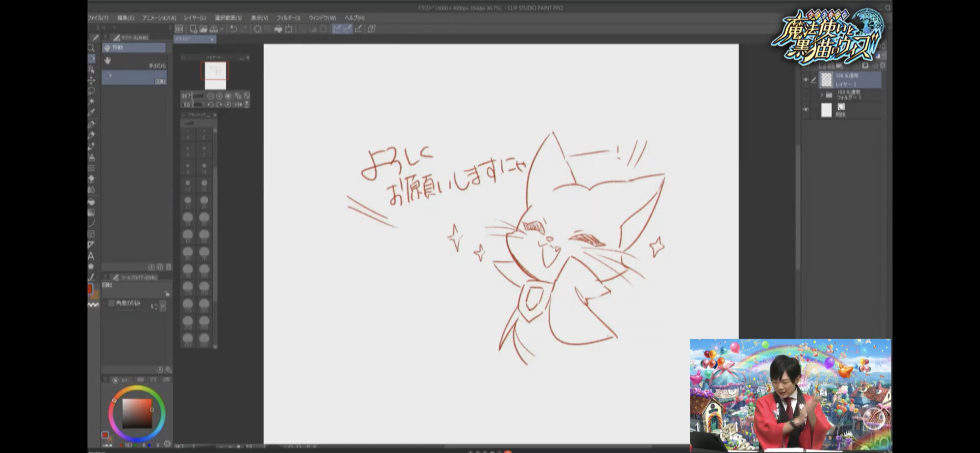Screen dimensions: 980x453
Task: Select the Auto select wand tool
Action: 91,101
